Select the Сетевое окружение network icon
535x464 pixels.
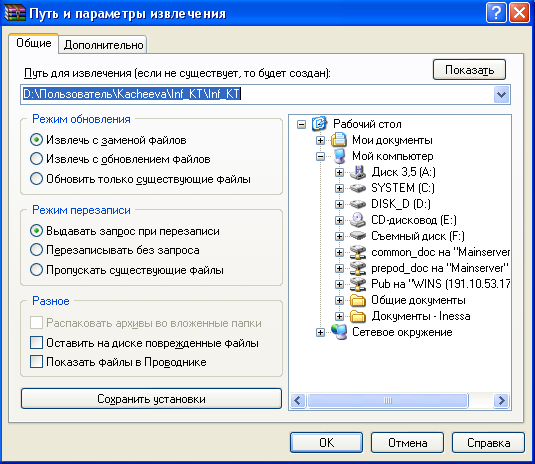(x=339, y=332)
